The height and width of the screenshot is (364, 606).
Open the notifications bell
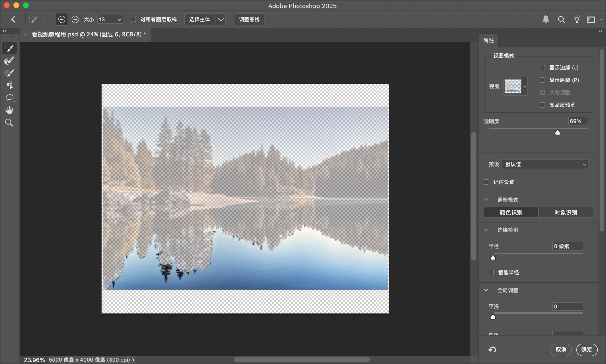[546, 19]
